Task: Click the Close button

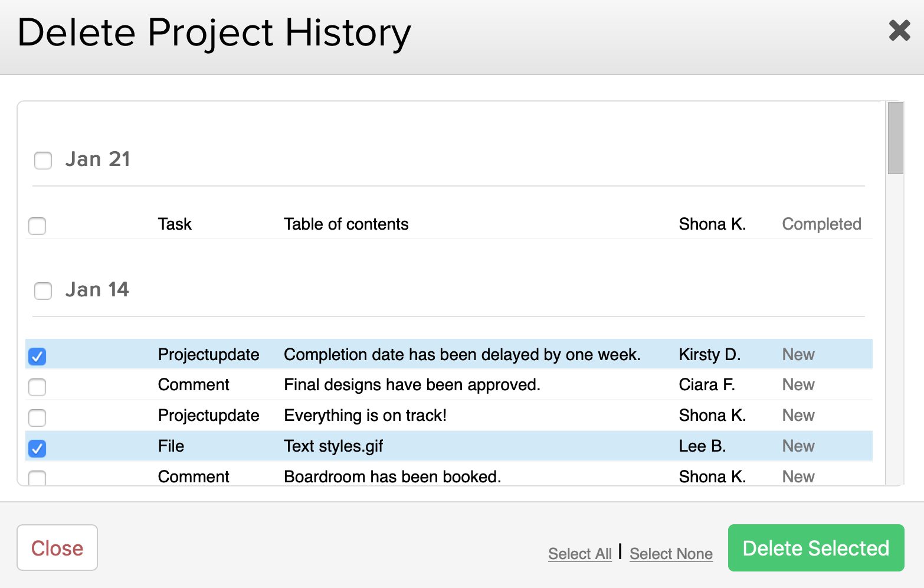Action: 57,548
